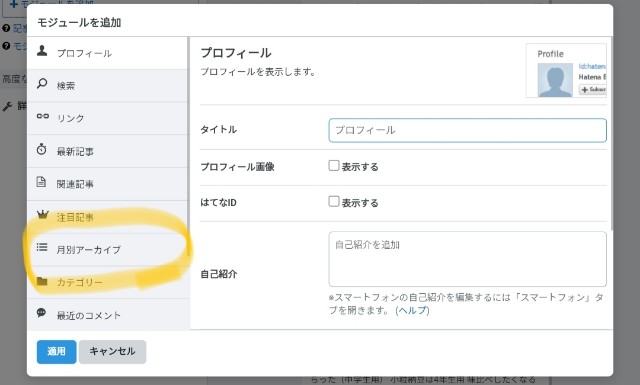This screenshot has width=640, height=385.
Task: Choose 注目記事 module in the list
Action: tap(107, 217)
